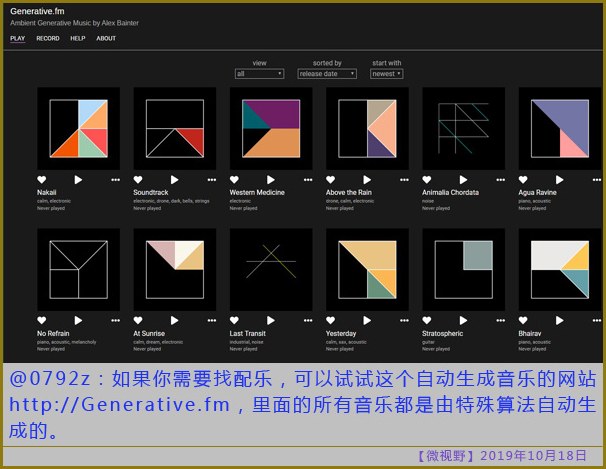The height and width of the screenshot is (469, 606).
Task: Play Stratospheric
Action: pyautogui.click(x=463, y=320)
